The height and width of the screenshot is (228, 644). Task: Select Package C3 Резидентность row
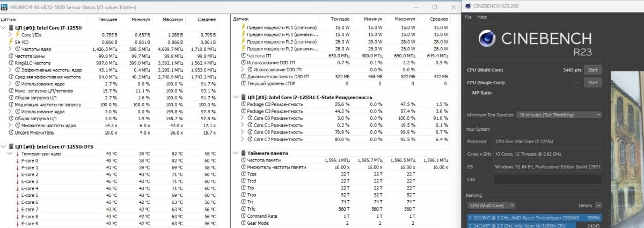345,111
